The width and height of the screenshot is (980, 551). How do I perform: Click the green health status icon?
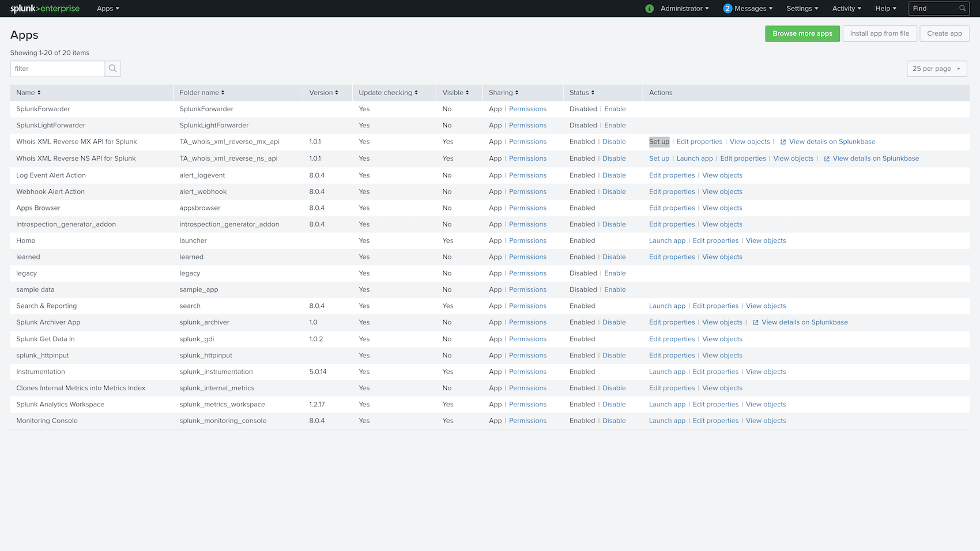point(650,9)
